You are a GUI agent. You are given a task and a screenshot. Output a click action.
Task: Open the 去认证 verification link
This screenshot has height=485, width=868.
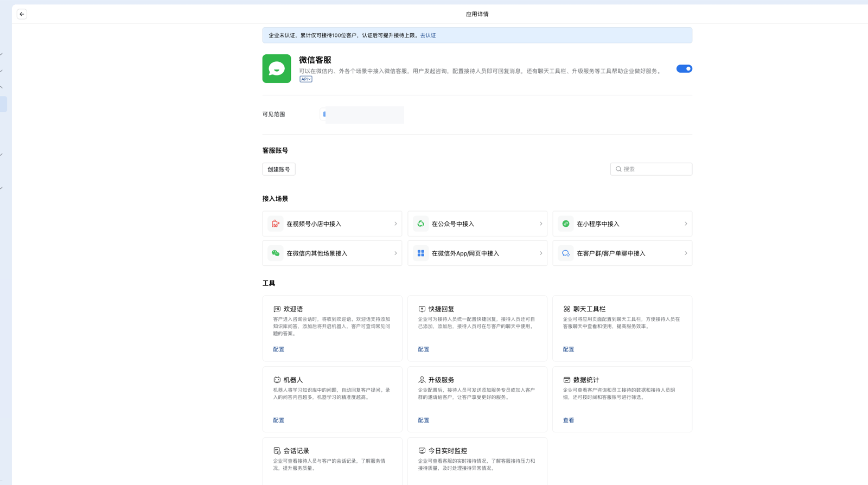coord(428,35)
